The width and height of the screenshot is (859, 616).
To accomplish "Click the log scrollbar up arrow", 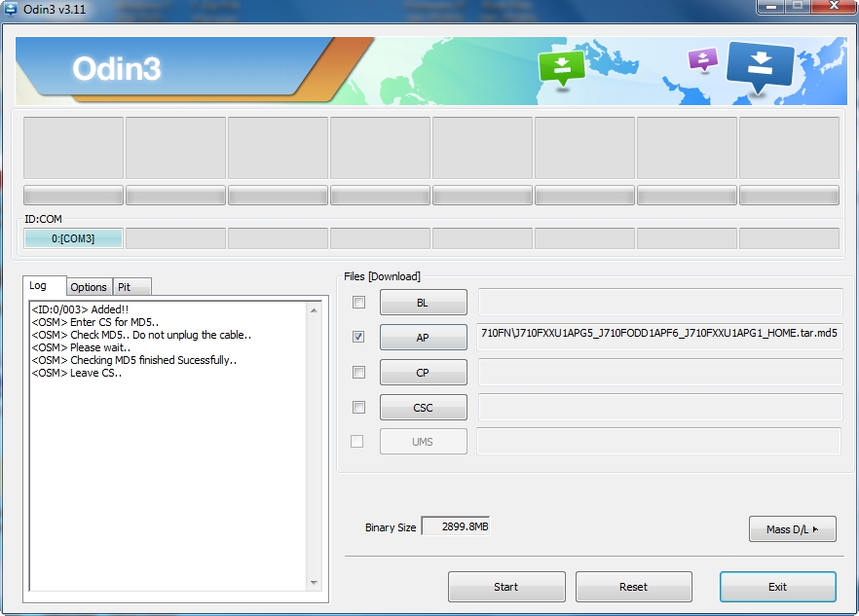I will (314, 310).
